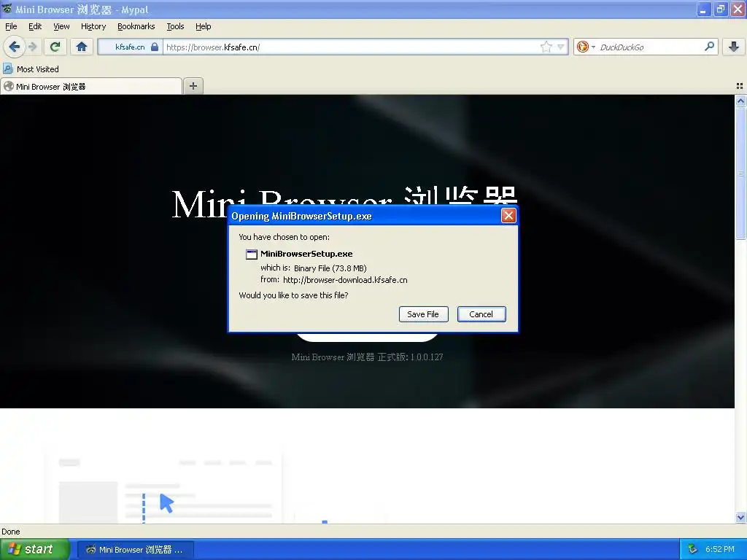Click the kfsafe.cn site identity box
The width and height of the screenshot is (747, 560).
tap(130, 47)
